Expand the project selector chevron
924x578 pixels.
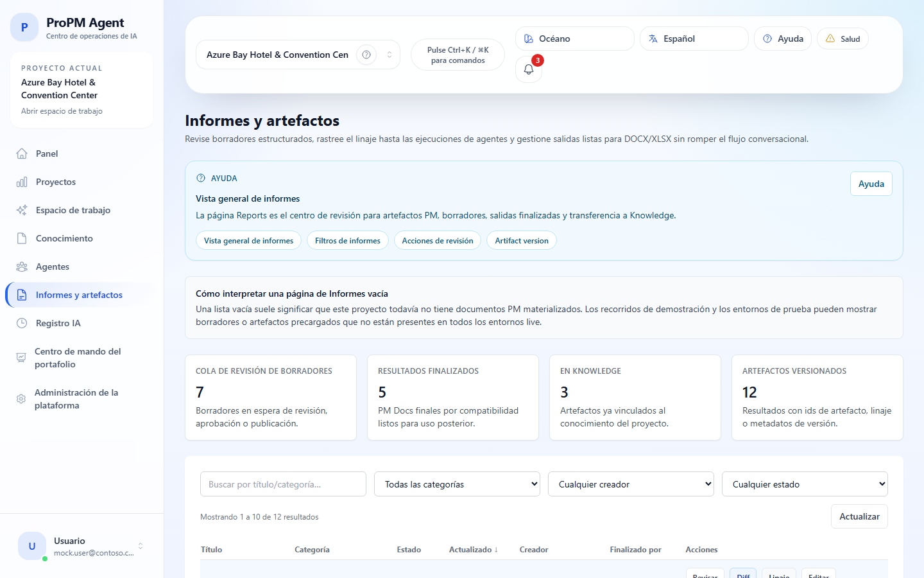point(389,55)
